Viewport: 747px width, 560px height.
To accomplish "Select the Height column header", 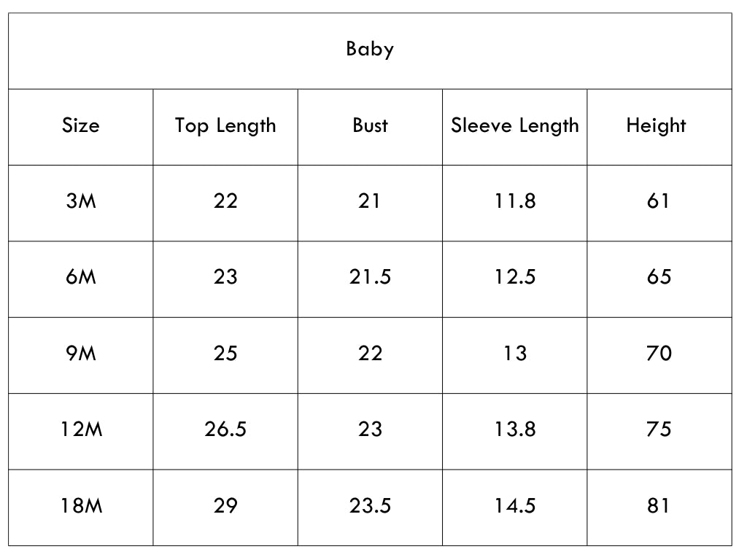I will [656, 126].
